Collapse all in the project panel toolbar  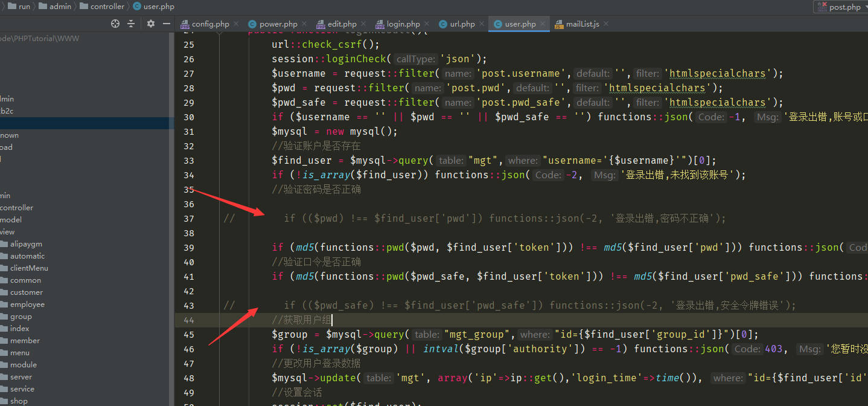click(131, 24)
